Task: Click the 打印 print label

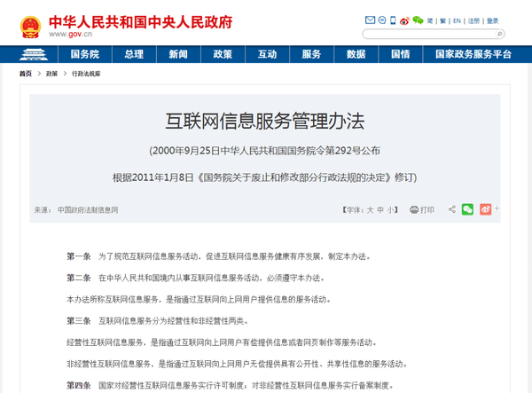Action: click(x=427, y=210)
